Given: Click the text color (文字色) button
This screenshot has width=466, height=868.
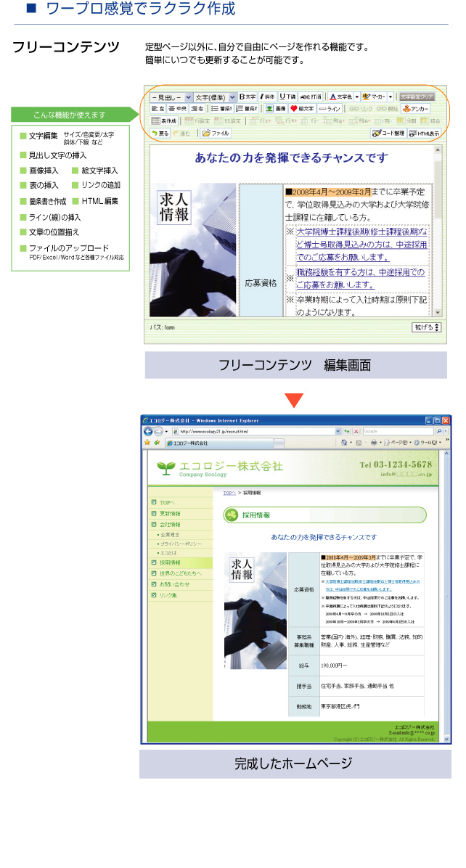Looking at the screenshot, I should [x=340, y=96].
